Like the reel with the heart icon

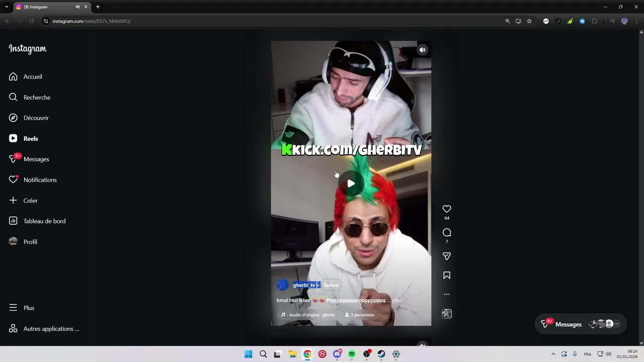pyautogui.click(x=447, y=209)
